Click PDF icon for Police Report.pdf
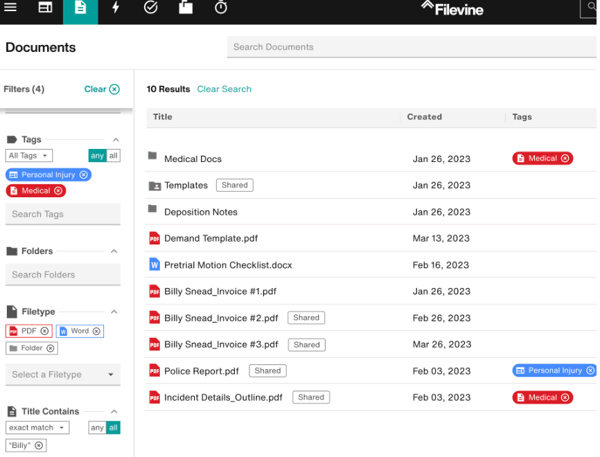600x457 pixels. [x=154, y=371]
